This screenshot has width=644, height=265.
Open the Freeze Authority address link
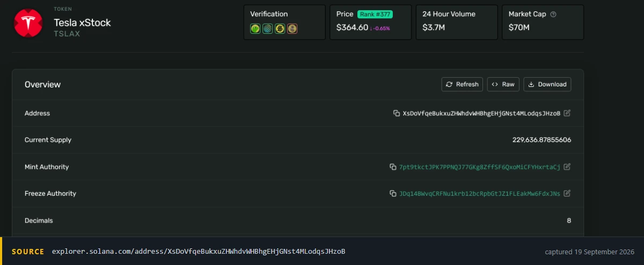[480, 194]
